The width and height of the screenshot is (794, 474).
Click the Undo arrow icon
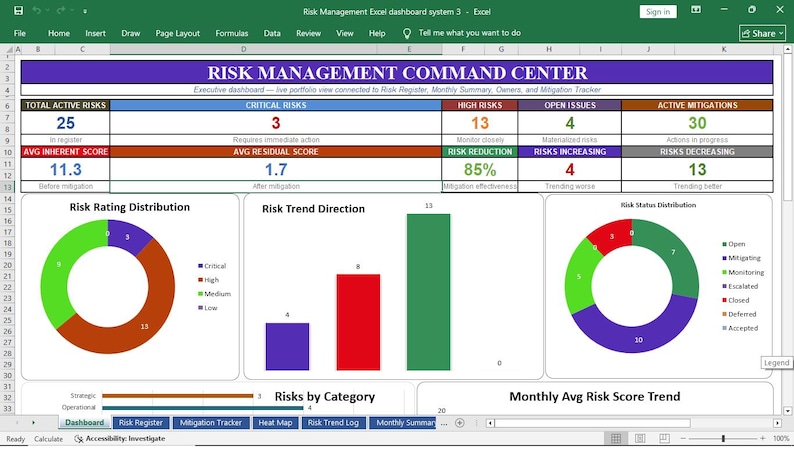pyautogui.click(x=36, y=11)
